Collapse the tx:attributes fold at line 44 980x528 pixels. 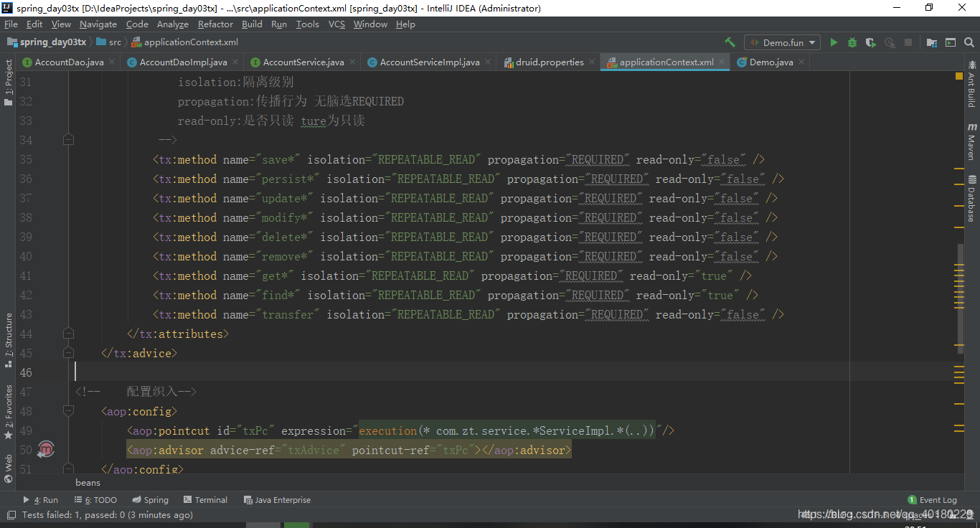68,334
